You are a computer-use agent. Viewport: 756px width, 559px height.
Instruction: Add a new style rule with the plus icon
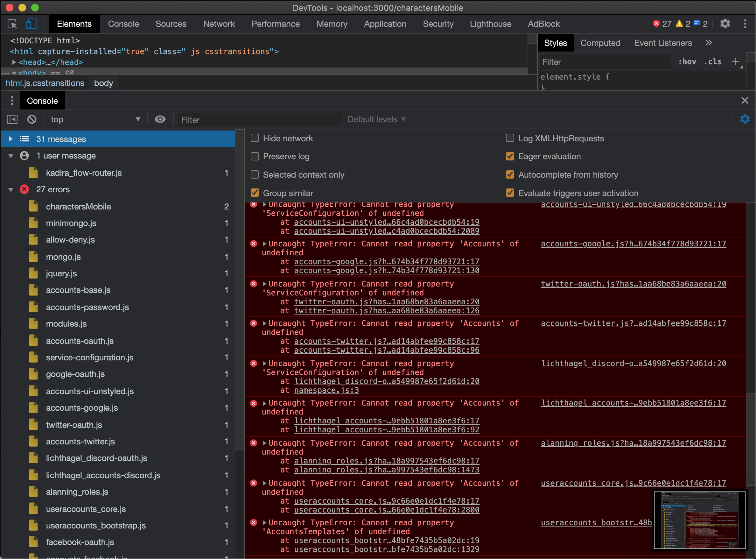tap(735, 61)
